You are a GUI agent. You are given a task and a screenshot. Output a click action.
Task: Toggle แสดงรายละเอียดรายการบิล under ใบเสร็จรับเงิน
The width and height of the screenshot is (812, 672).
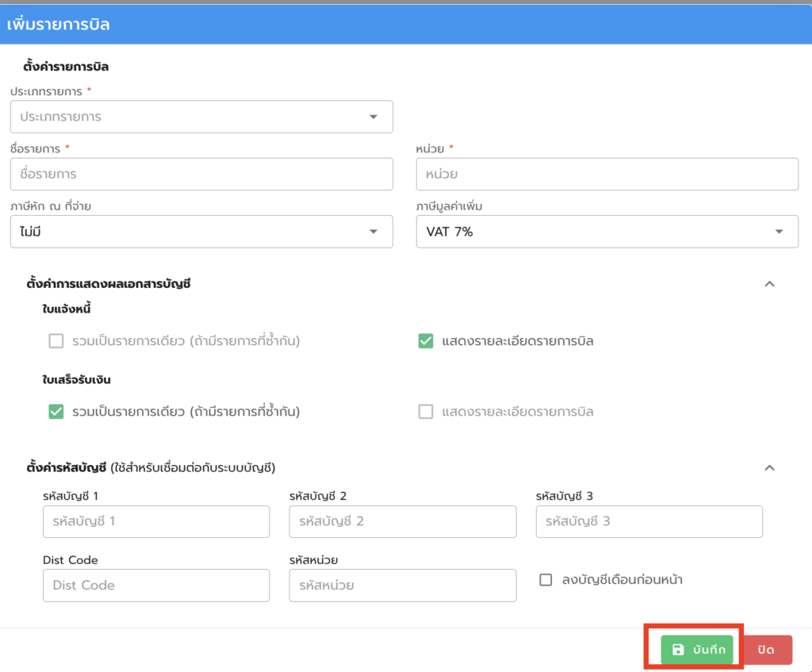point(426,412)
